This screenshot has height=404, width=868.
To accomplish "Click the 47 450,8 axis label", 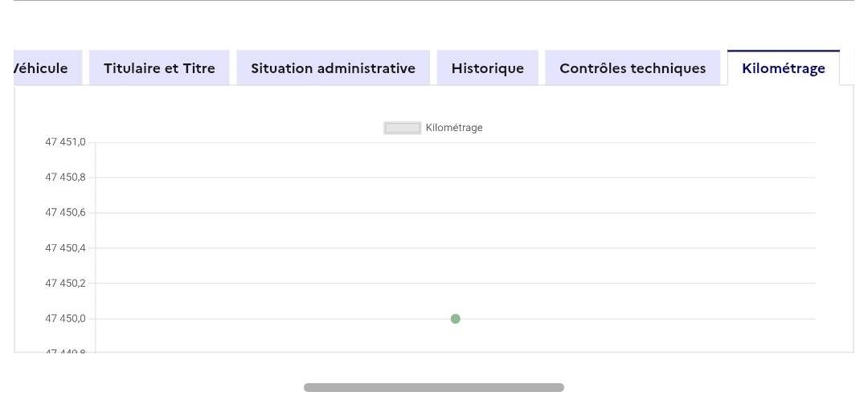I will 64,178.
